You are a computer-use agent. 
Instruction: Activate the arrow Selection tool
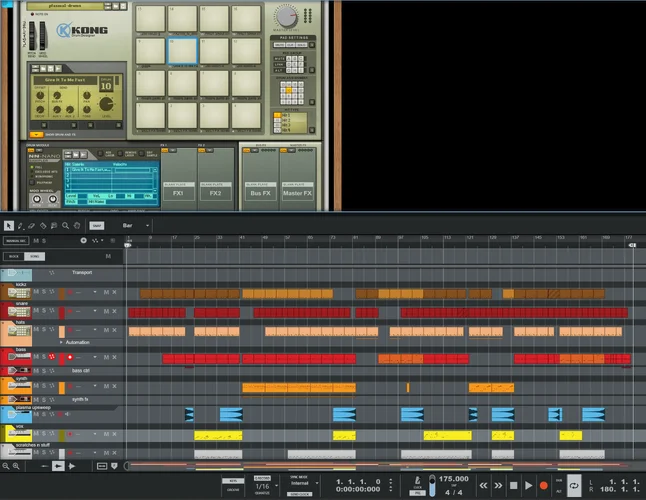click(x=9, y=226)
